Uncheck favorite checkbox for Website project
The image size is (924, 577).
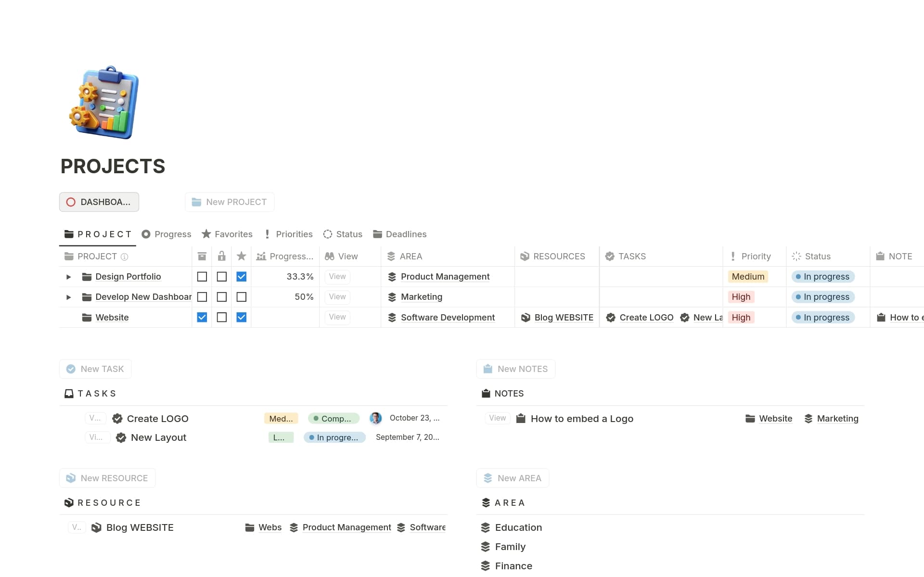coord(242,318)
